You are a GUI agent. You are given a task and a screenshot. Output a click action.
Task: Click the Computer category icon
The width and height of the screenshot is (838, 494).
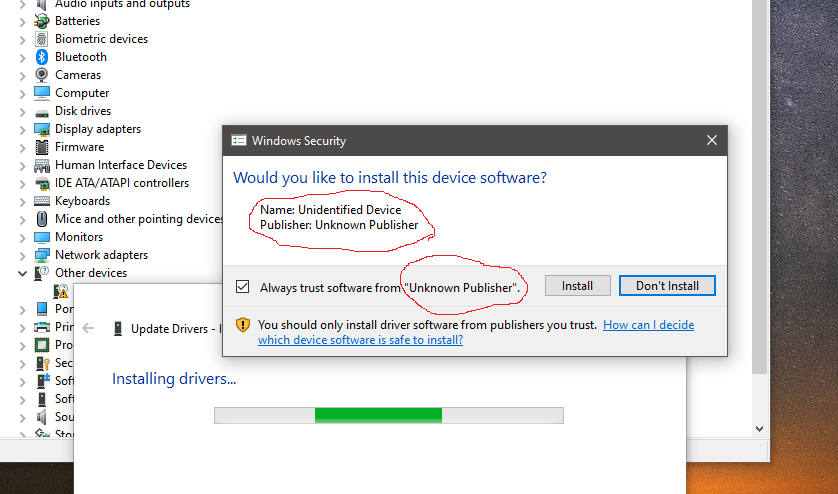pyautogui.click(x=42, y=93)
